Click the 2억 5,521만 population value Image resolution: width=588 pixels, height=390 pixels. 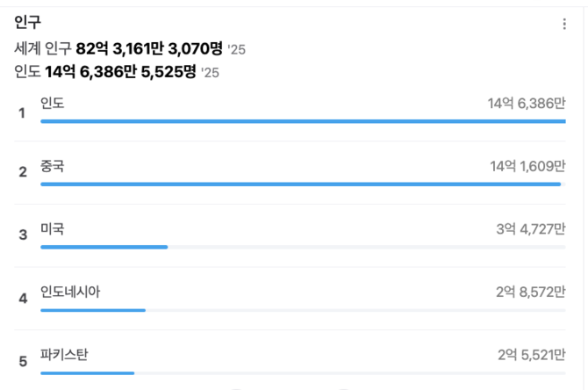531,355
